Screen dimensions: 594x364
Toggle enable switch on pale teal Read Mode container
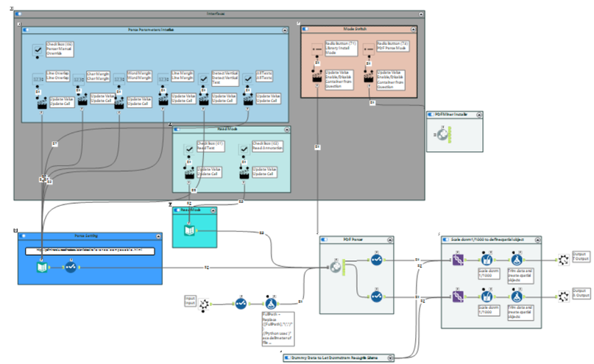click(177, 129)
